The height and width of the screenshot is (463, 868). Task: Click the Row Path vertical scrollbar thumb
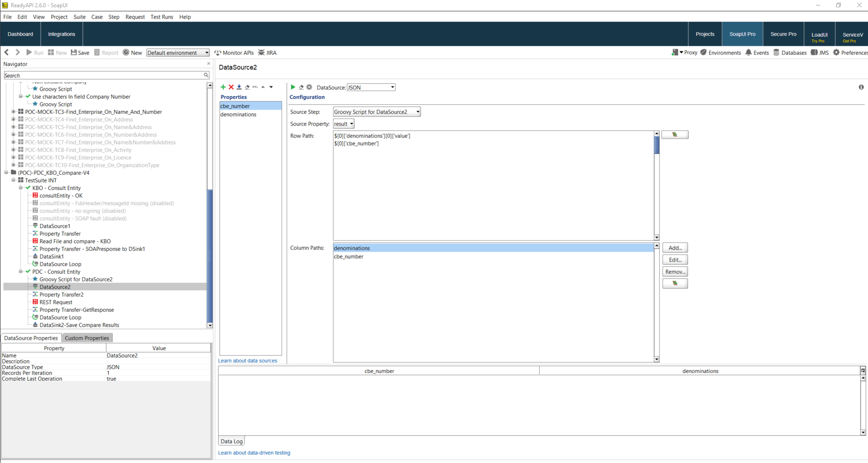click(656, 145)
